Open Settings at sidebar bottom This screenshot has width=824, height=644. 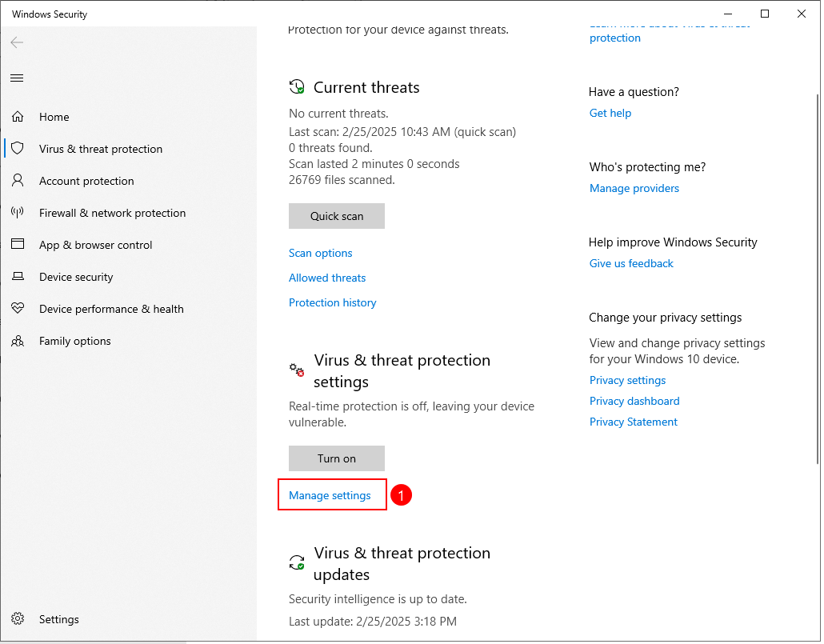click(x=59, y=620)
